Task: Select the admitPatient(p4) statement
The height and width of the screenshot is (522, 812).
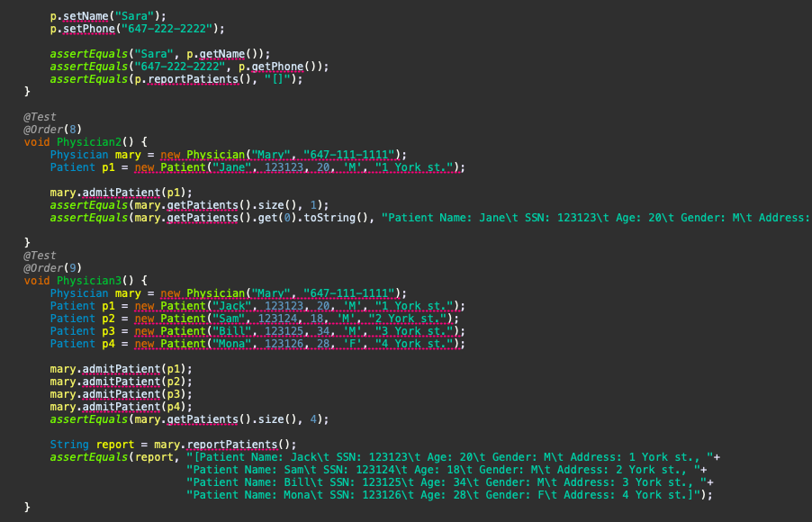Action: 126,406
